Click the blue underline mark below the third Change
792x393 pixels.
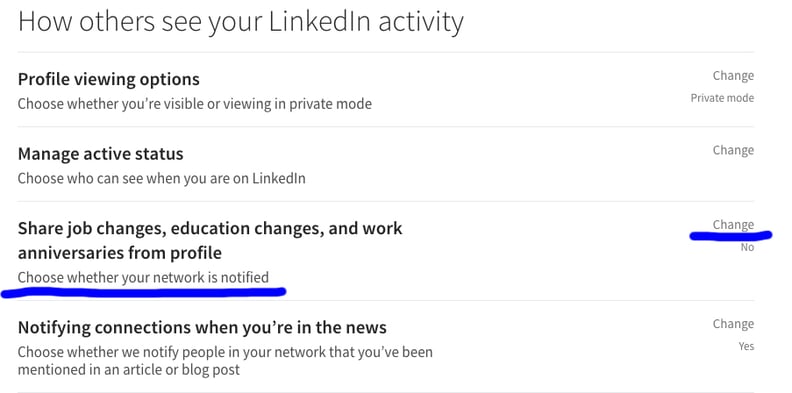[x=731, y=235]
